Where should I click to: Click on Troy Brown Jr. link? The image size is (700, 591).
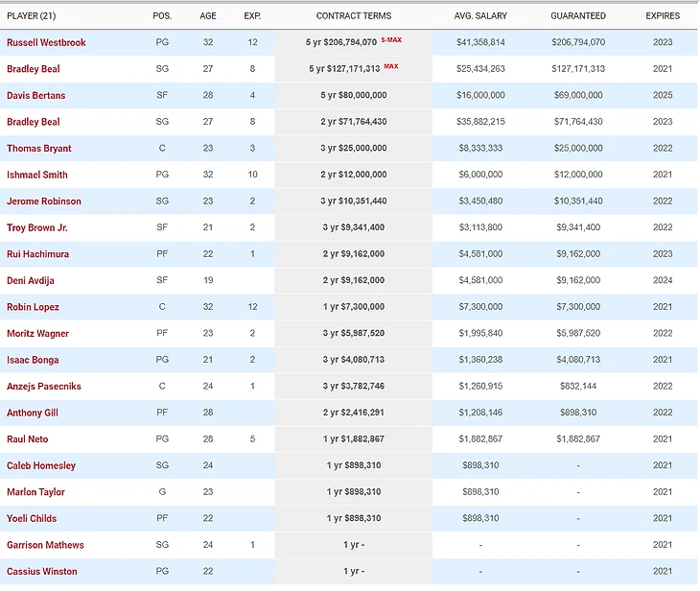pos(37,227)
